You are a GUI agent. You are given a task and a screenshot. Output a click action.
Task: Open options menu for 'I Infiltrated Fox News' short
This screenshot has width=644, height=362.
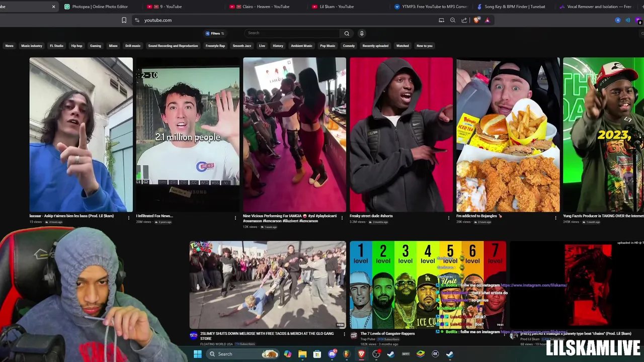point(235,218)
